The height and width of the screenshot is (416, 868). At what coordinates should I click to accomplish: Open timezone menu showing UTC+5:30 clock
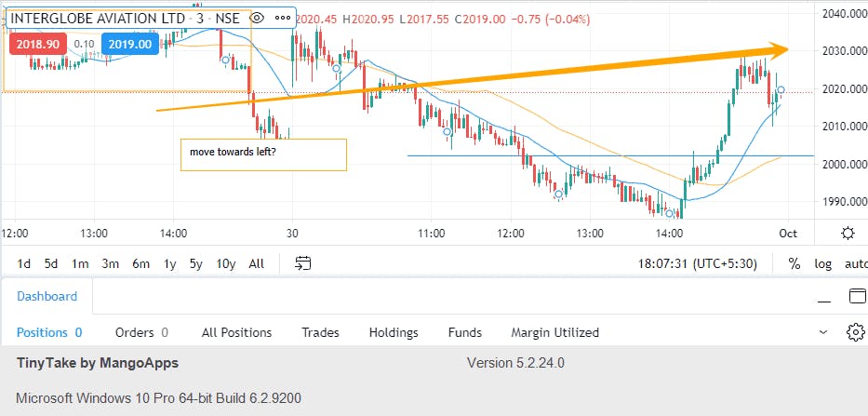[698, 263]
